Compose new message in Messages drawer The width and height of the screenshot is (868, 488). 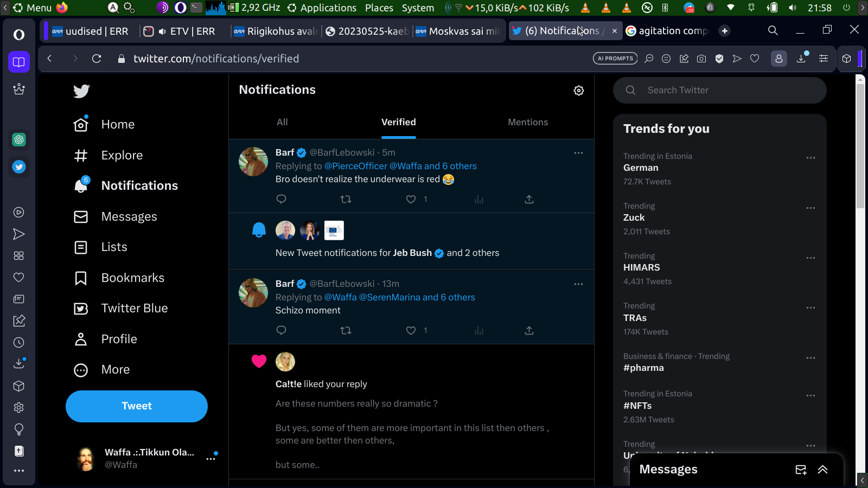click(x=801, y=470)
